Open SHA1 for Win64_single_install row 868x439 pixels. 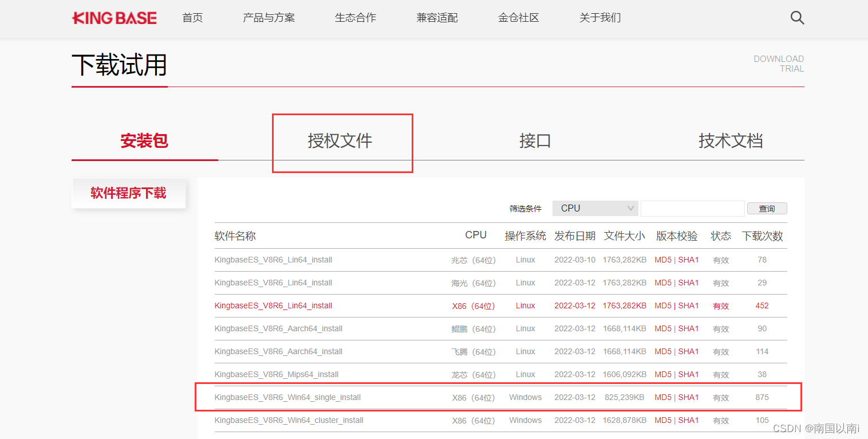click(x=689, y=397)
